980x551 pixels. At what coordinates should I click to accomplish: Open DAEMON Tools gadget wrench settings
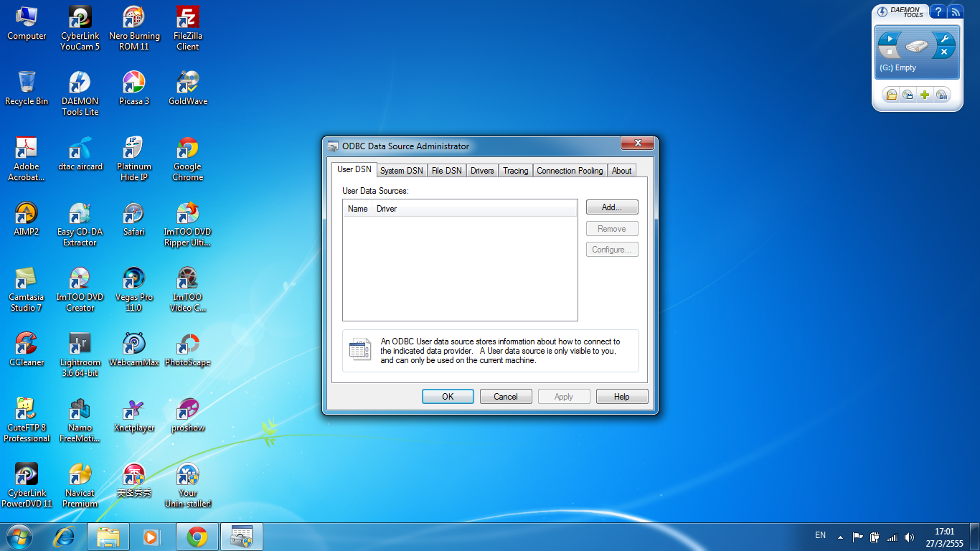pos(943,39)
